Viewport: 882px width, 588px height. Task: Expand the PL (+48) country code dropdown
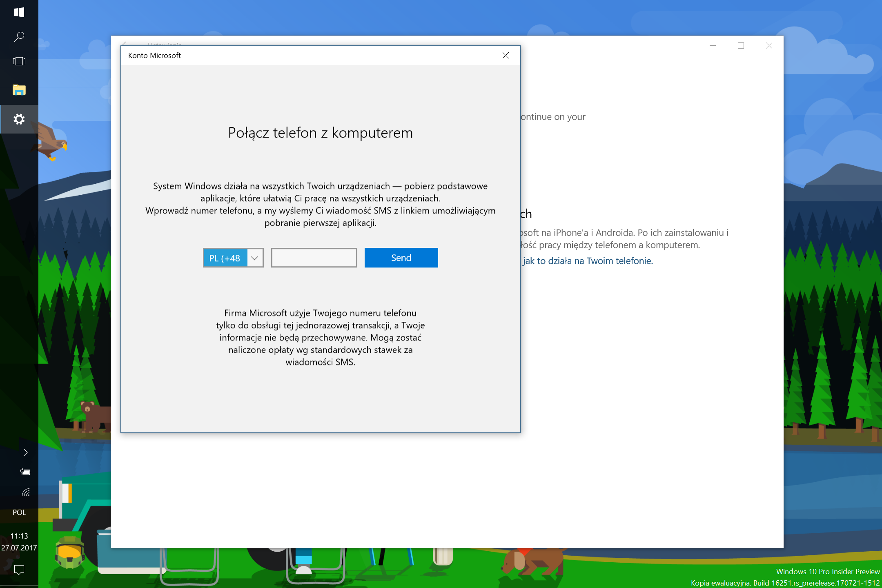(x=233, y=258)
